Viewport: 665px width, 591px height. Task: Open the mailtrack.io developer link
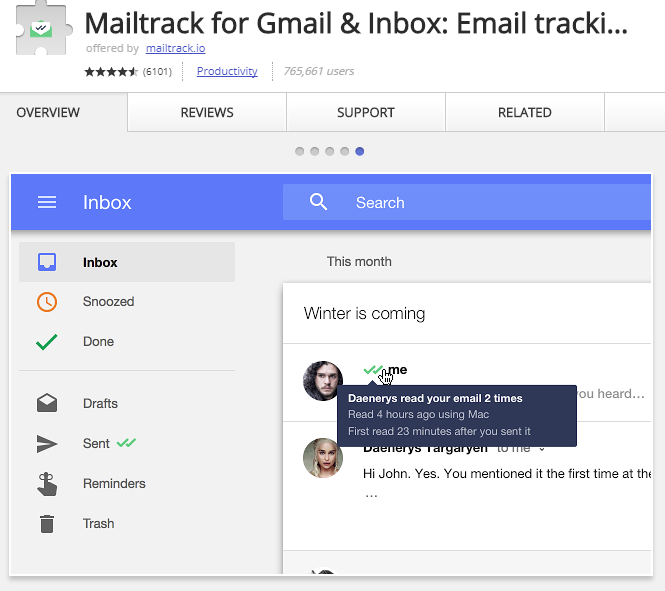pyautogui.click(x=176, y=48)
